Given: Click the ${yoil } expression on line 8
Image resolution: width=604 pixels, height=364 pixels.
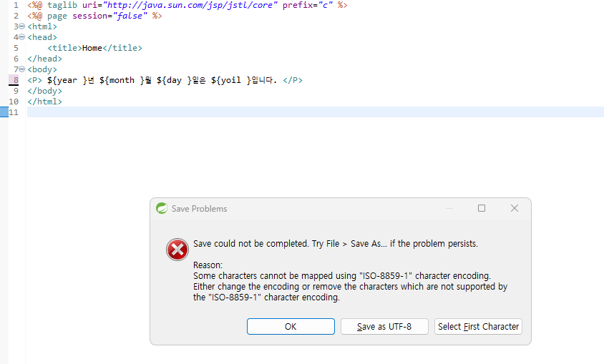Looking at the screenshot, I should [230, 80].
